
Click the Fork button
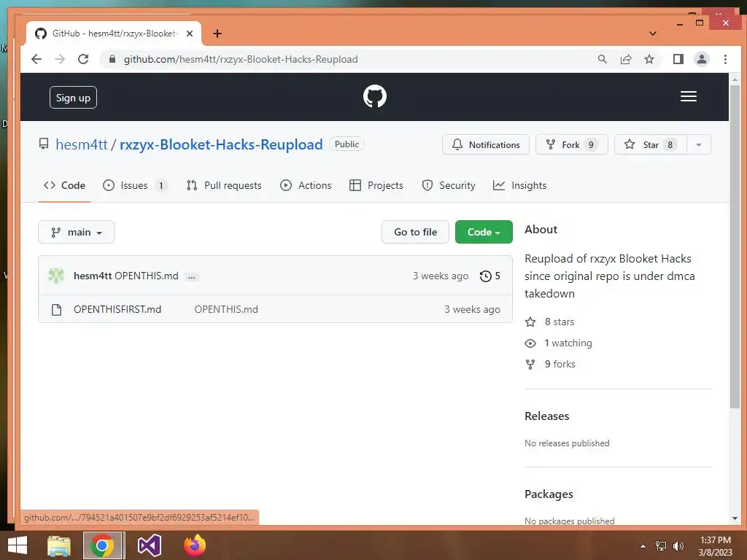pos(572,145)
